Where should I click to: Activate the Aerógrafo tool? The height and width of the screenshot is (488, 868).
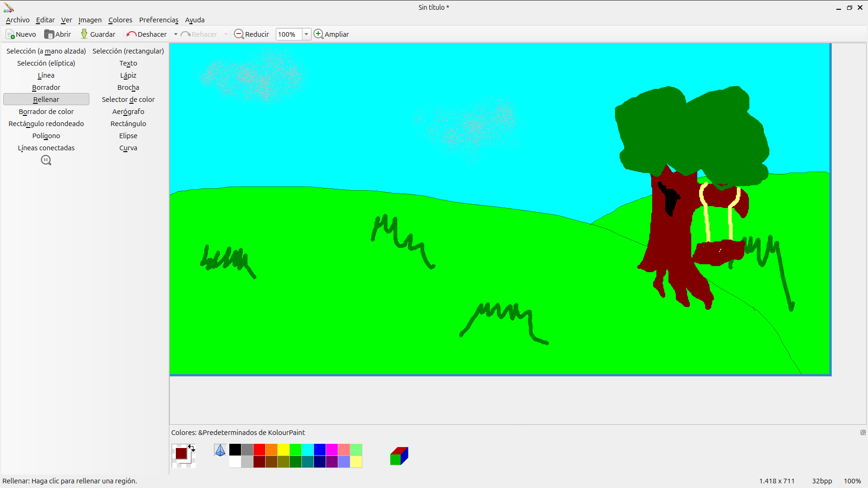(128, 112)
